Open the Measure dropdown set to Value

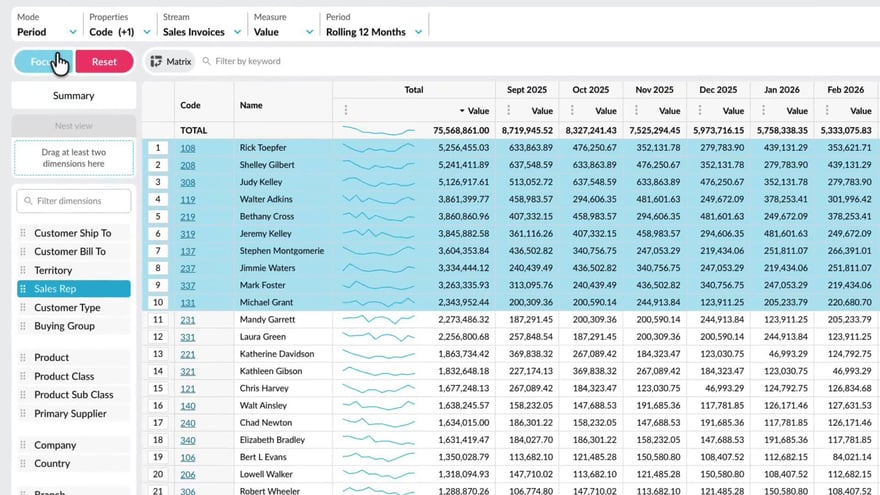click(x=283, y=26)
